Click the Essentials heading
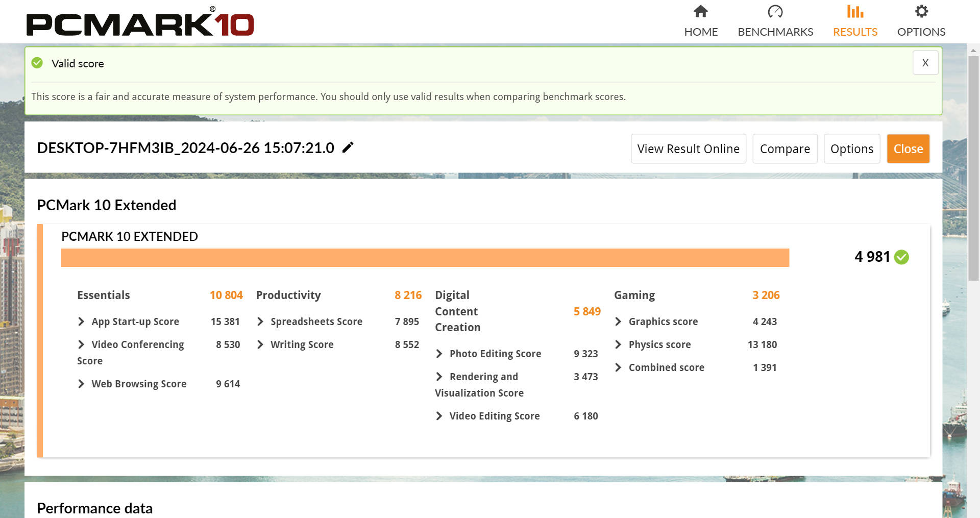This screenshot has height=518, width=980. coord(104,295)
